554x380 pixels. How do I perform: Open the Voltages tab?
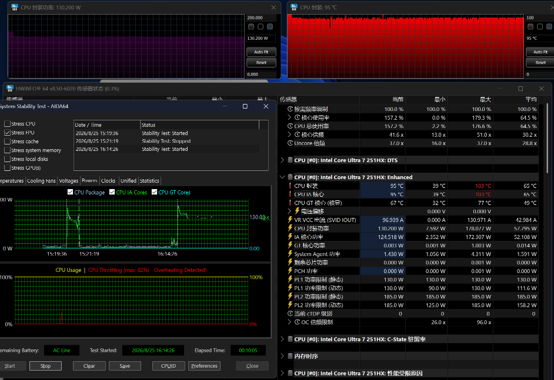(69, 181)
